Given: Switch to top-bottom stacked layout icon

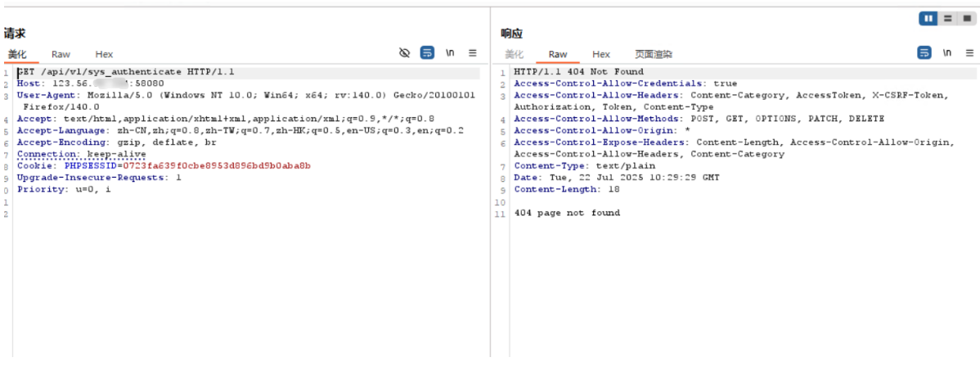Looking at the screenshot, I should (946, 18).
